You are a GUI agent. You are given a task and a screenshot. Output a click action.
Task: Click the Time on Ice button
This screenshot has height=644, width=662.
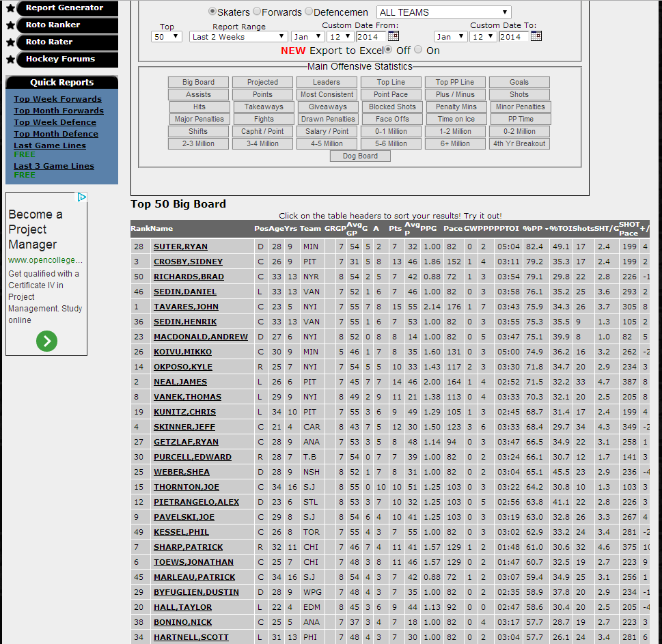tap(456, 119)
